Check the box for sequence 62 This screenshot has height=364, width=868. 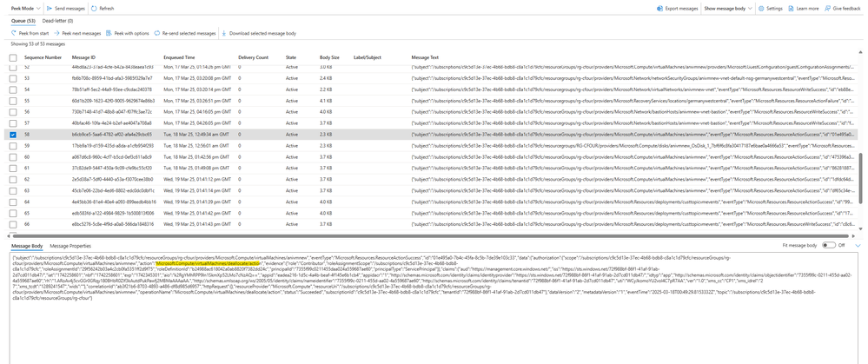pyautogui.click(x=13, y=179)
